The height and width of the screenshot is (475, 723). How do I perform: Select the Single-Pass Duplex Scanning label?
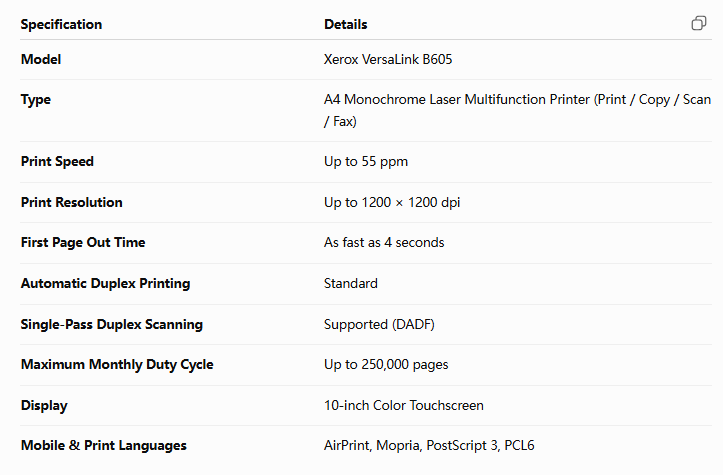click(112, 325)
